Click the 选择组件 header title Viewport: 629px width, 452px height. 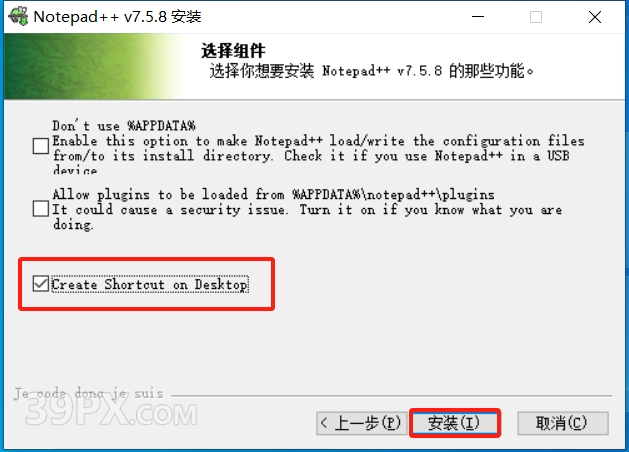[x=233, y=51]
